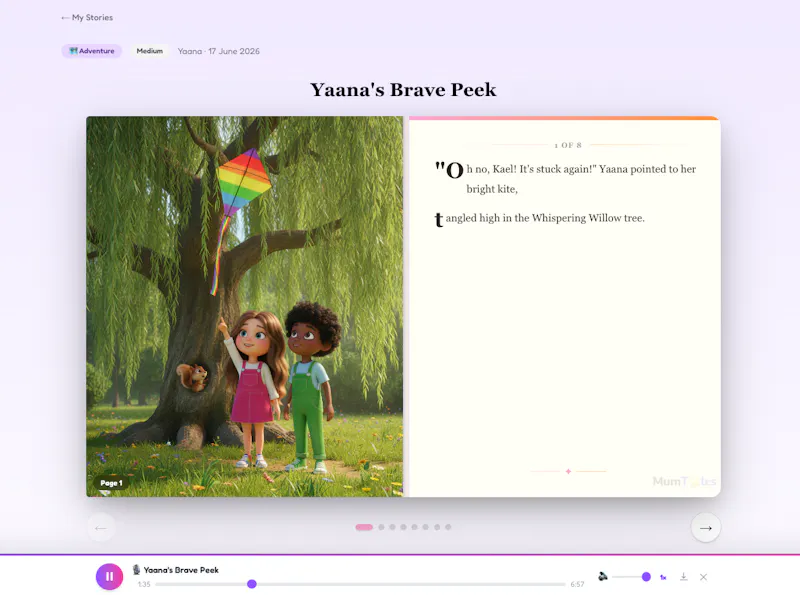This screenshot has height=595, width=800.
Task: Close the audio player bar
Action: tap(704, 577)
